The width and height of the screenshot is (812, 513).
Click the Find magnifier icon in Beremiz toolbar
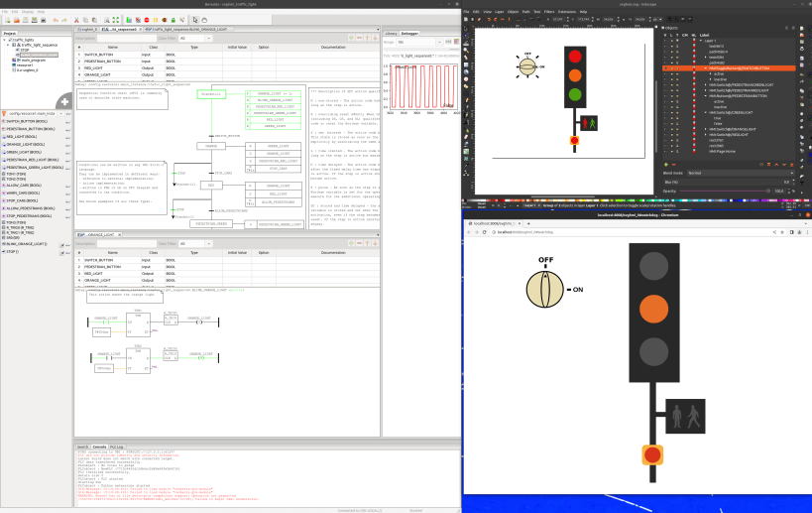pos(107,20)
